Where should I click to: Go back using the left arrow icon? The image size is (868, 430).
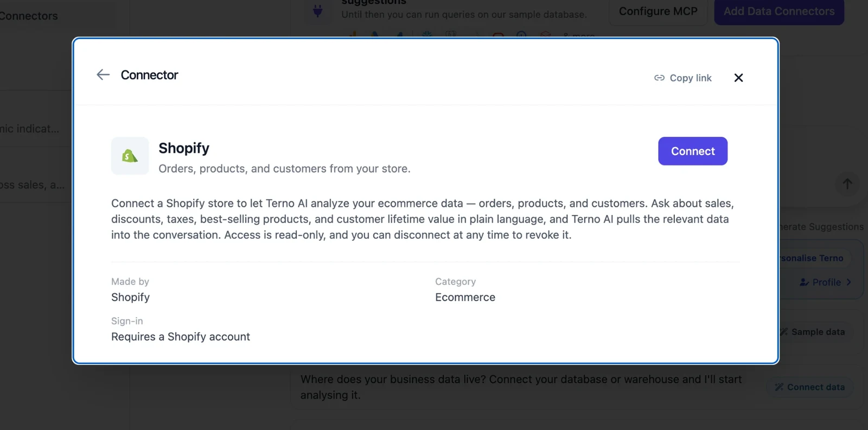[103, 75]
